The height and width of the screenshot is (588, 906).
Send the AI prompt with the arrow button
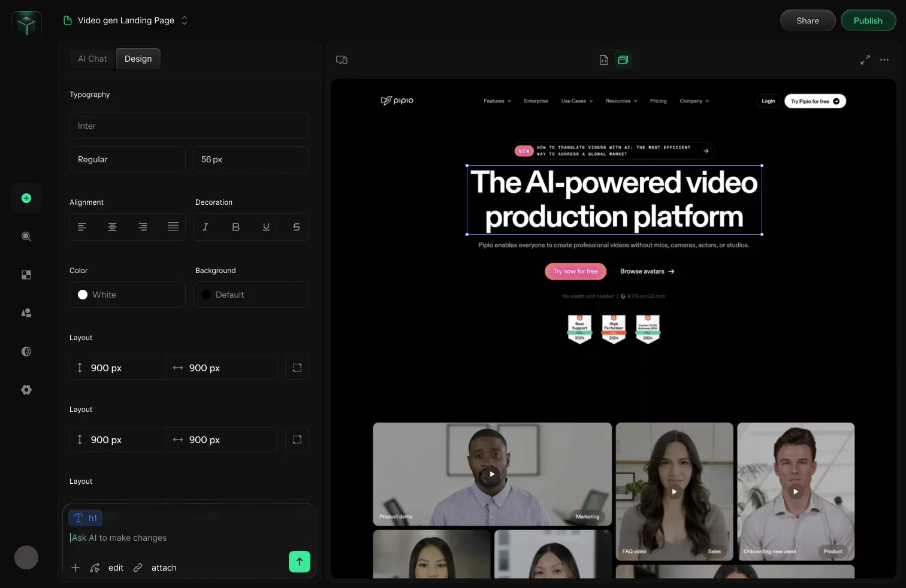coord(300,562)
